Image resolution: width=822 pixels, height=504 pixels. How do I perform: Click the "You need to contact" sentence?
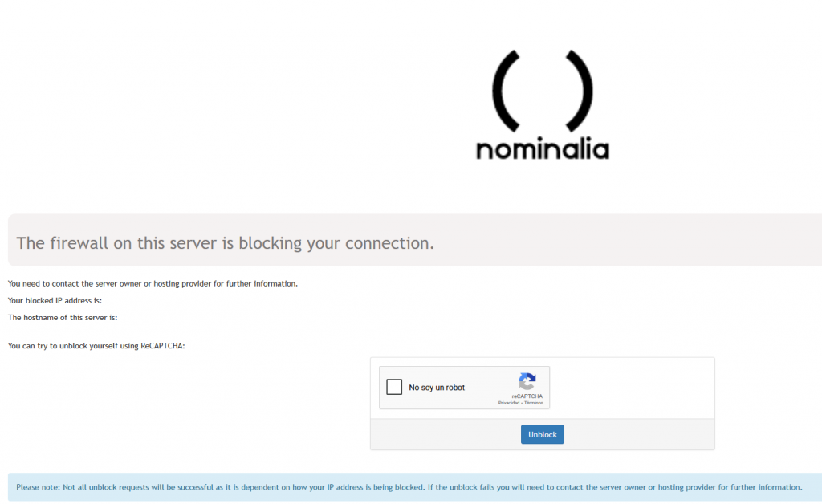tap(153, 284)
